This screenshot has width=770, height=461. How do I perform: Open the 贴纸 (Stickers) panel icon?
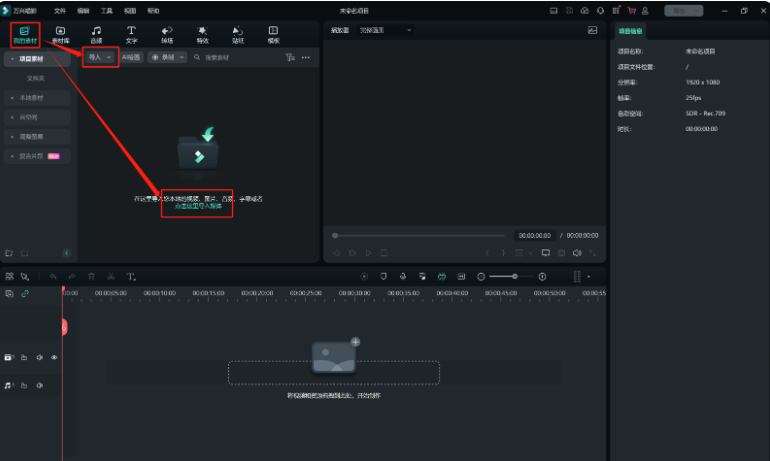click(237, 34)
